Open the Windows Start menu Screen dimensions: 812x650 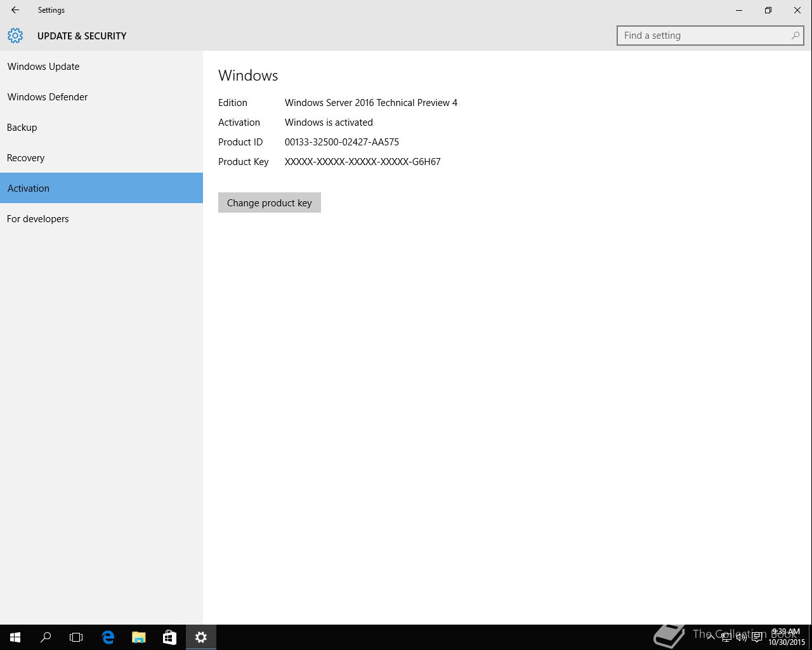(x=15, y=637)
